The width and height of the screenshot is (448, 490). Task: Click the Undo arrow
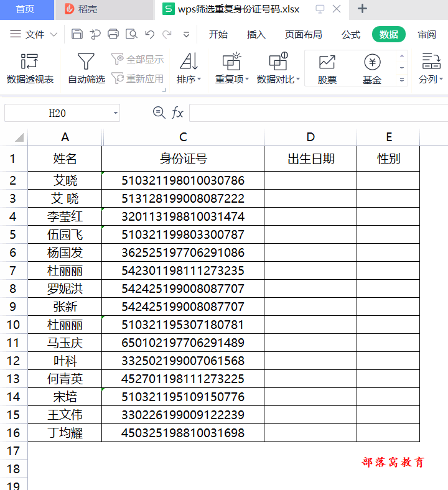(x=150, y=34)
